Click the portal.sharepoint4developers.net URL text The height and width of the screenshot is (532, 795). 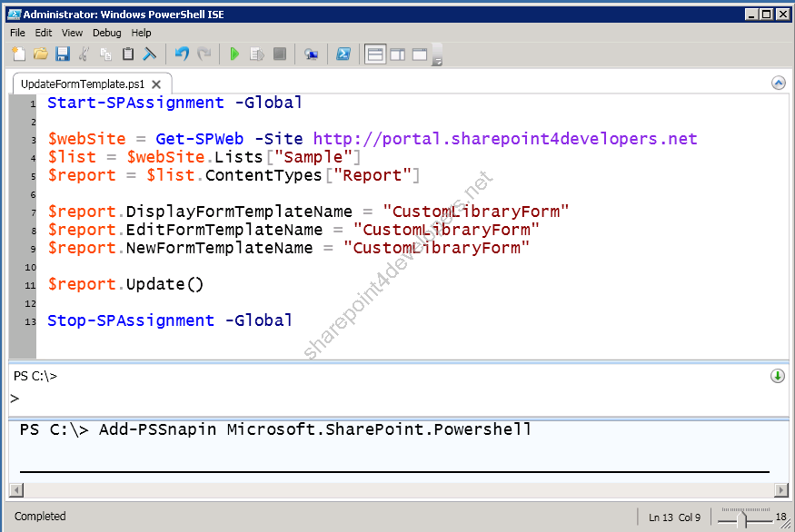[x=505, y=139]
